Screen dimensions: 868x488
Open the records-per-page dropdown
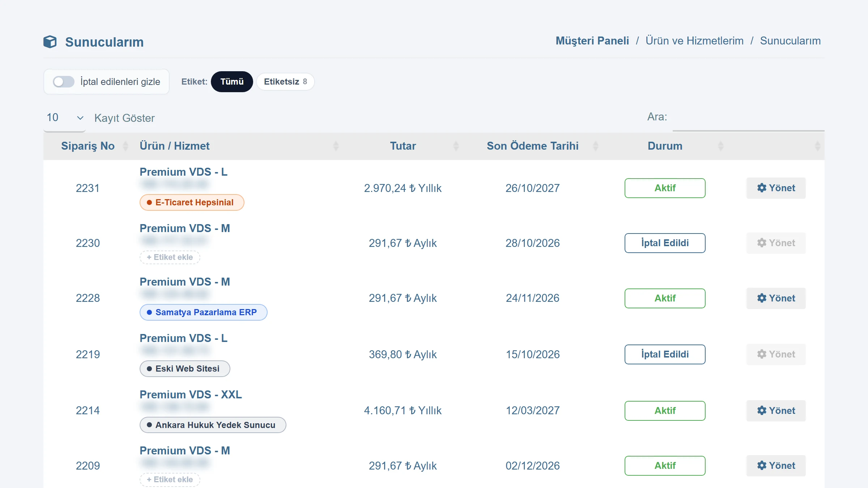click(64, 118)
